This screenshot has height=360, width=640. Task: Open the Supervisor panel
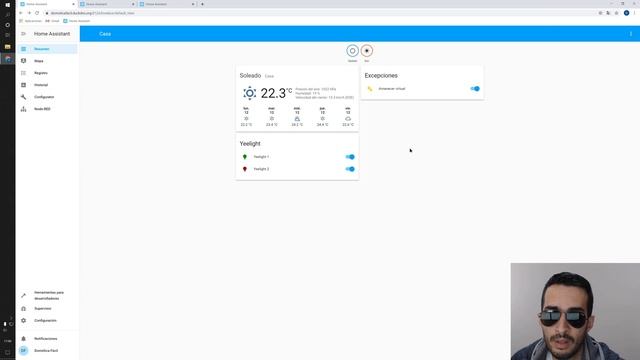click(47, 309)
